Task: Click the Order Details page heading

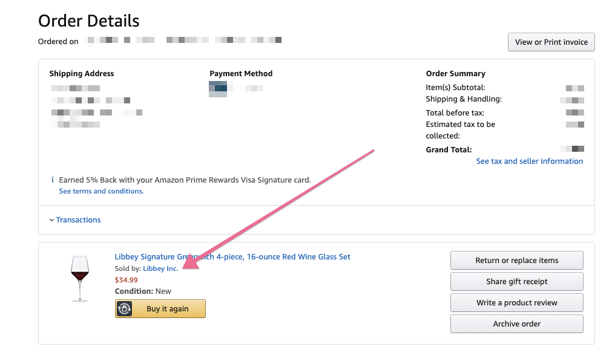Action: [89, 21]
